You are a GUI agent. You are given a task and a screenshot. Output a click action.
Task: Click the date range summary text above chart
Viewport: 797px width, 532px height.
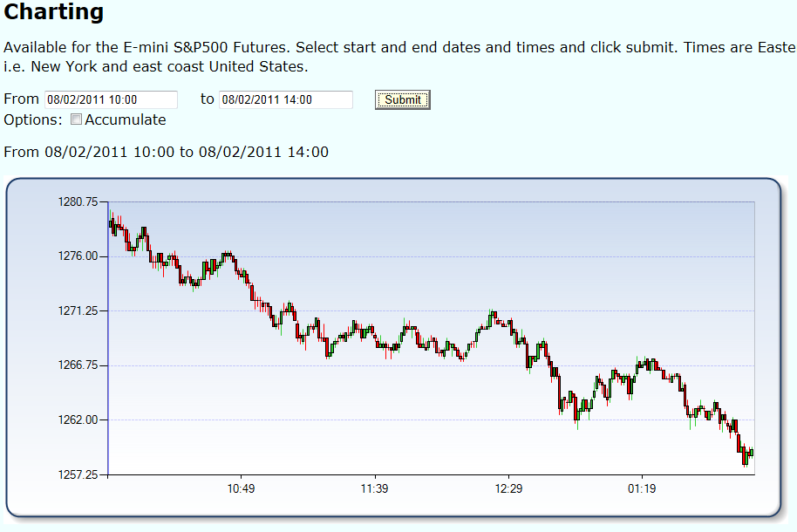click(x=167, y=152)
